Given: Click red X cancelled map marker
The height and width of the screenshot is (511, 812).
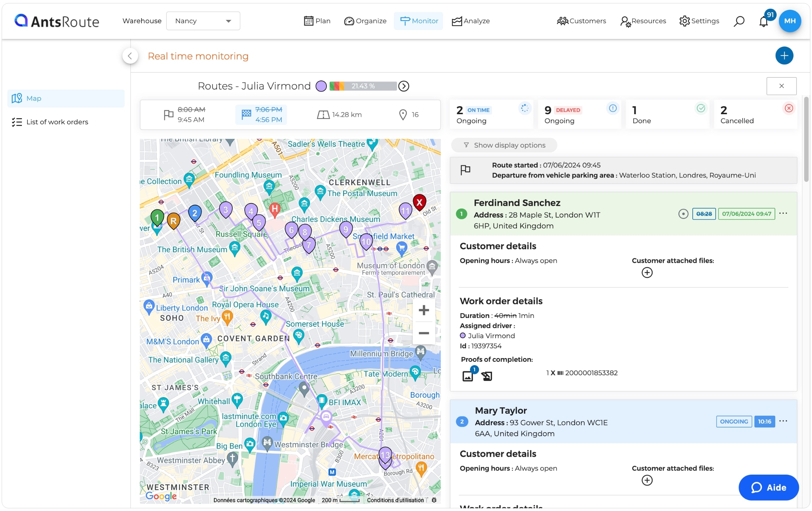Looking at the screenshot, I should pos(419,203).
